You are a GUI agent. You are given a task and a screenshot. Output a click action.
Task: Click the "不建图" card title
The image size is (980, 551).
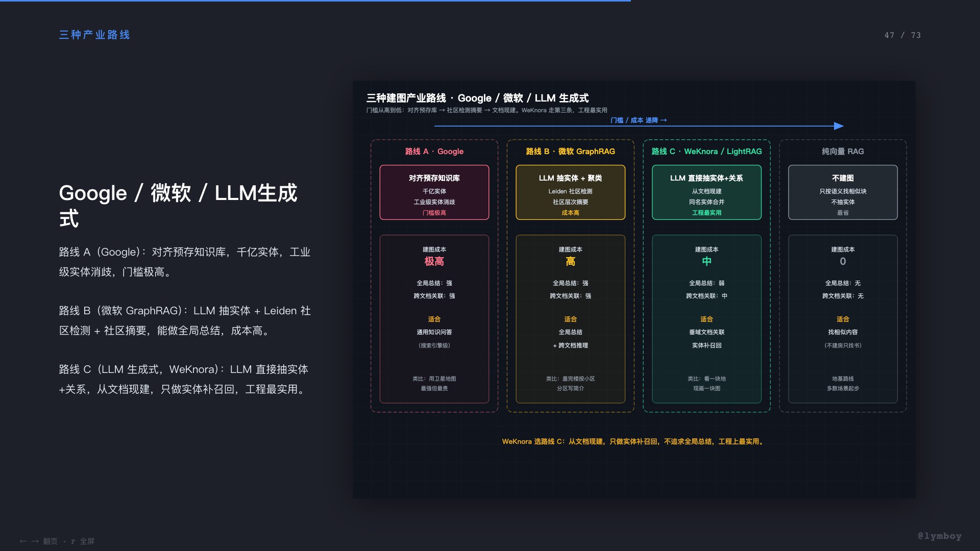click(843, 178)
